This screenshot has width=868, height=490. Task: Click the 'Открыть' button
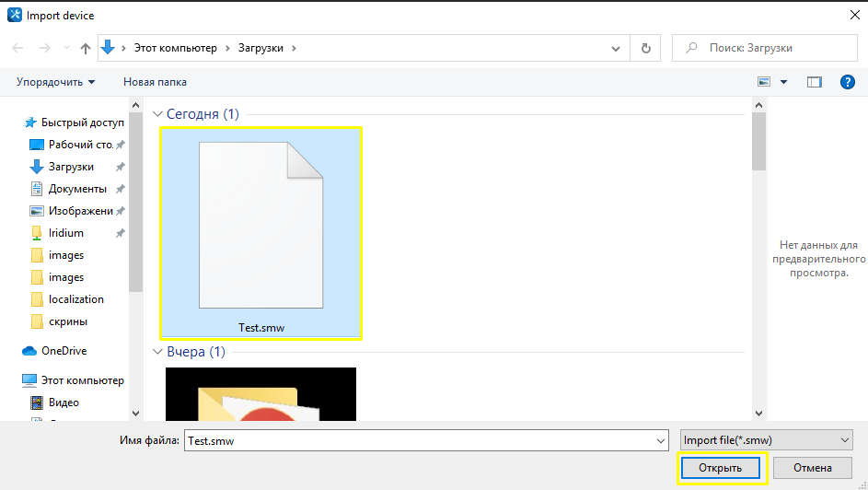tap(720, 468)
